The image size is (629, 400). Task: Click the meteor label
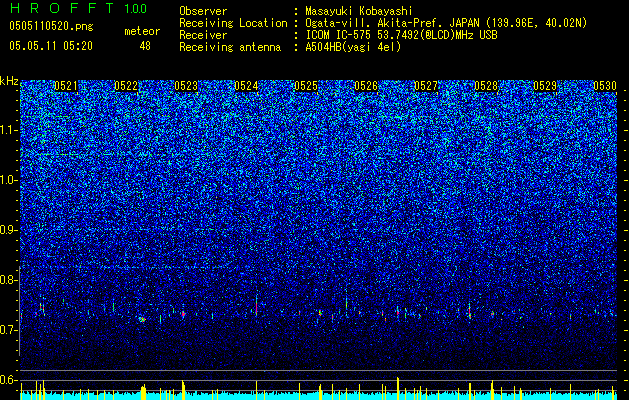tap(142, 31)
